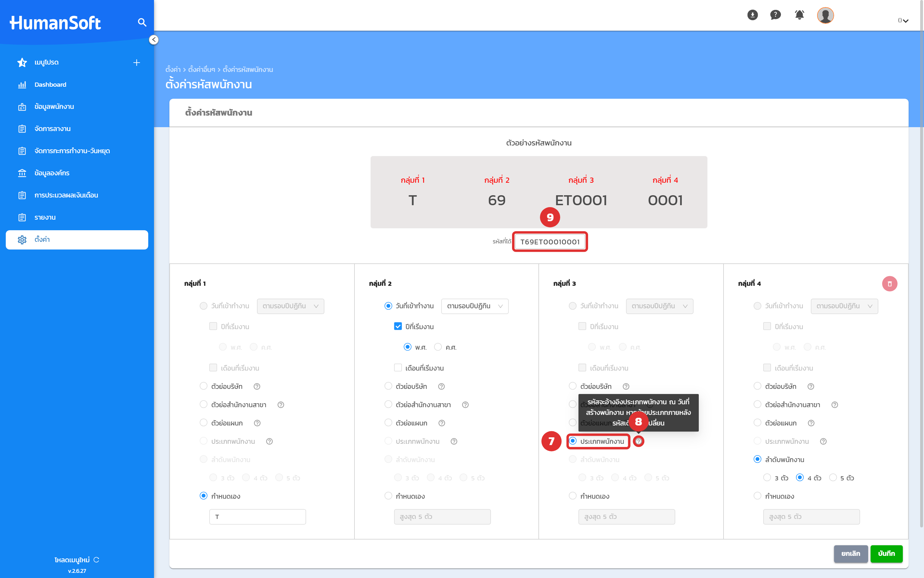
Task: Collapse the sidebar with the arrow button
Action: point(153,40)
